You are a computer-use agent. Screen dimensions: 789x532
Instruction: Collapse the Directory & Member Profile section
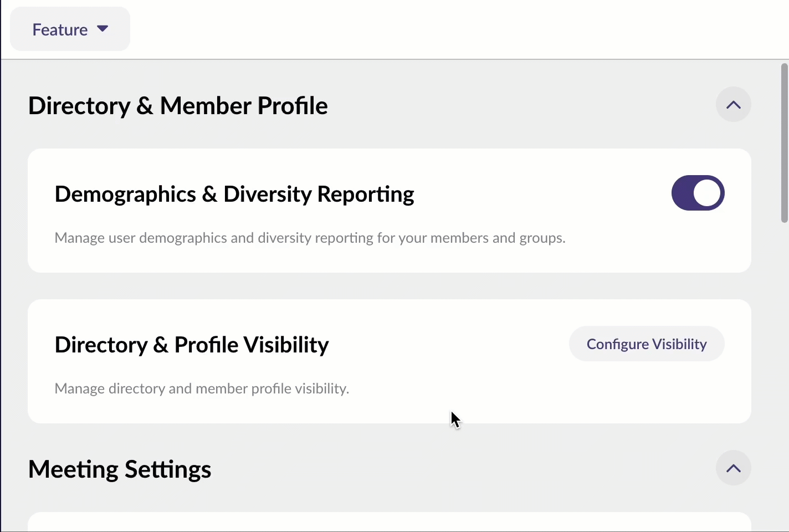pyautogui.click(x=733, y=105)
